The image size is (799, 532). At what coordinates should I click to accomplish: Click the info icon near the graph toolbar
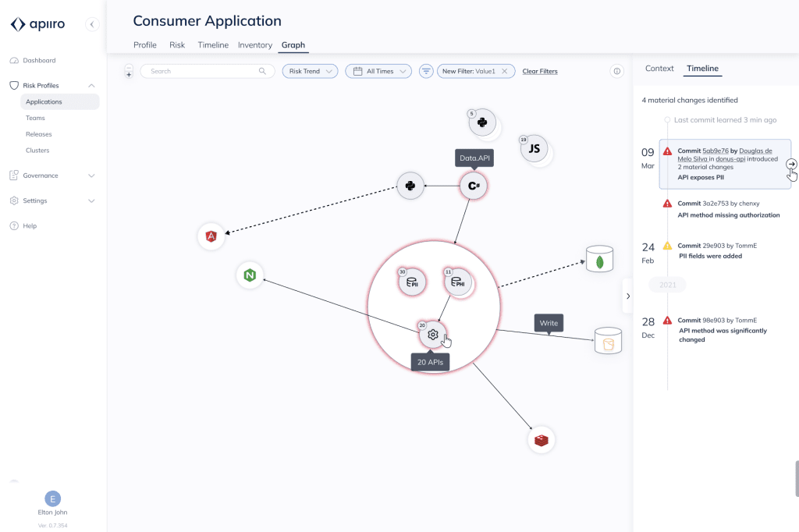click(x=616, y=71)
